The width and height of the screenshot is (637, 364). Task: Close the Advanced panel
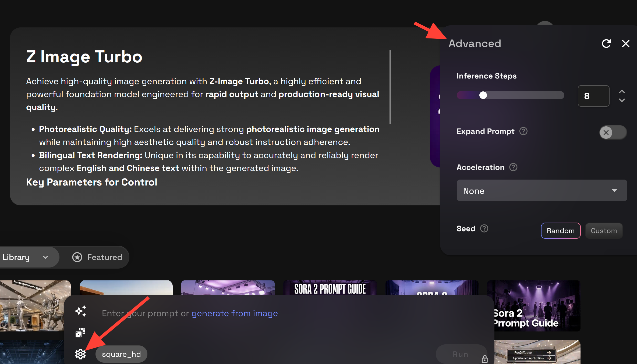pyautogui.click(x=626, y=44)
